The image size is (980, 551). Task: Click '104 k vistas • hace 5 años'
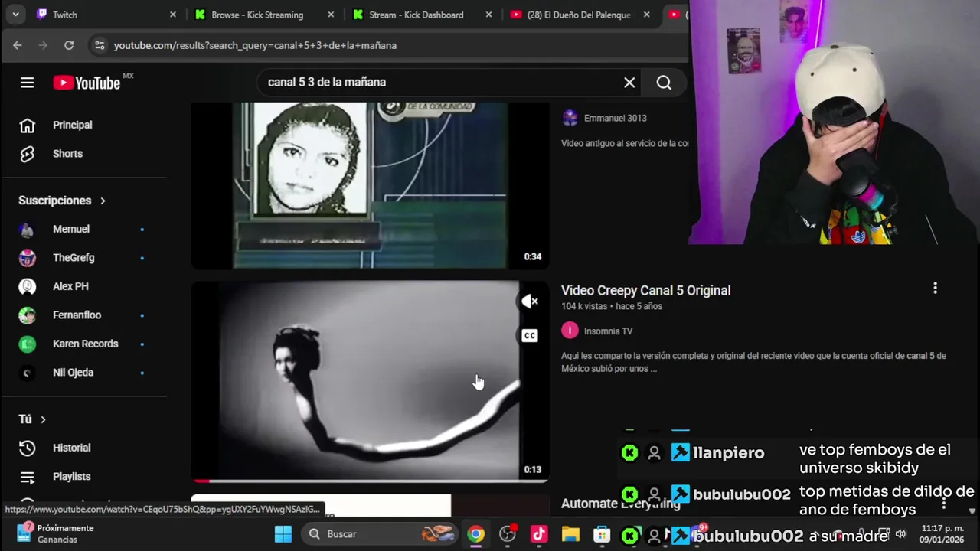point(612,306)
